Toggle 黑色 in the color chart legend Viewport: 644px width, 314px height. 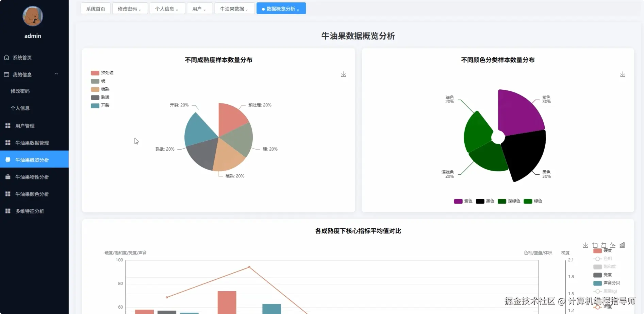(x=485, y=201)
